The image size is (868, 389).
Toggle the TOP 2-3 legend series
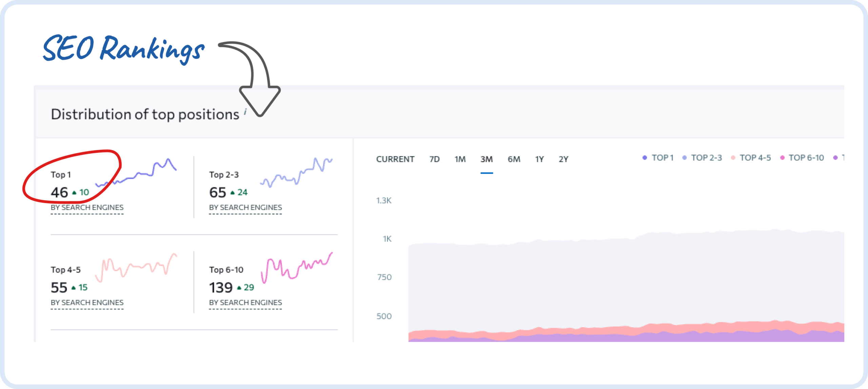pyautogui.click(x=702, y=158)
